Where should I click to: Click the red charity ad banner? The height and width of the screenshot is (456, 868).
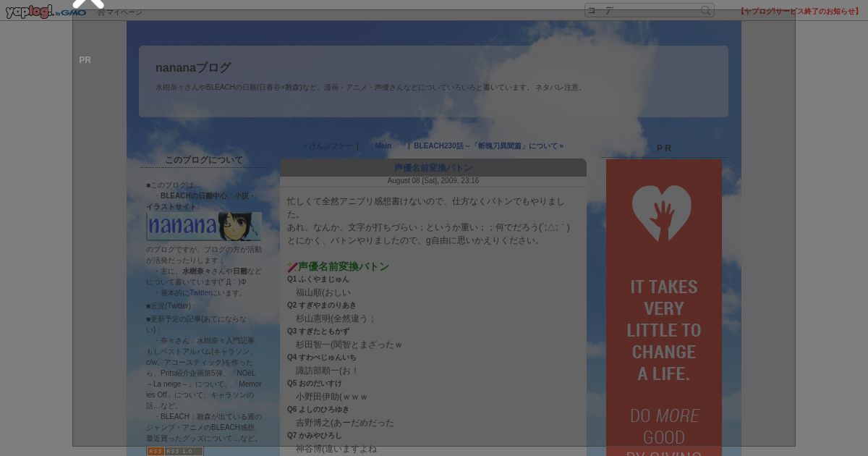[664, 308]
